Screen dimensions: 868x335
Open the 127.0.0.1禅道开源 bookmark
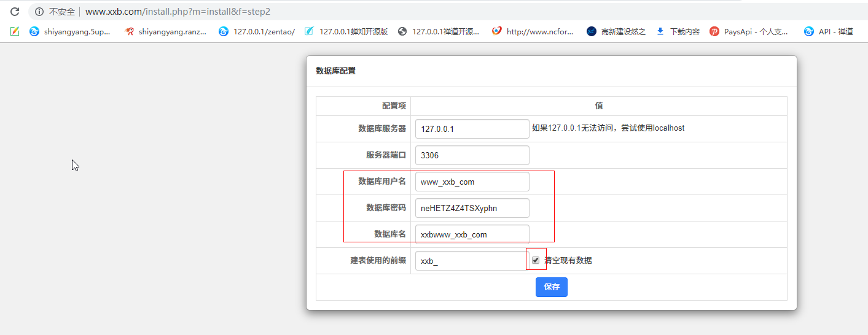tap(439, 31)
